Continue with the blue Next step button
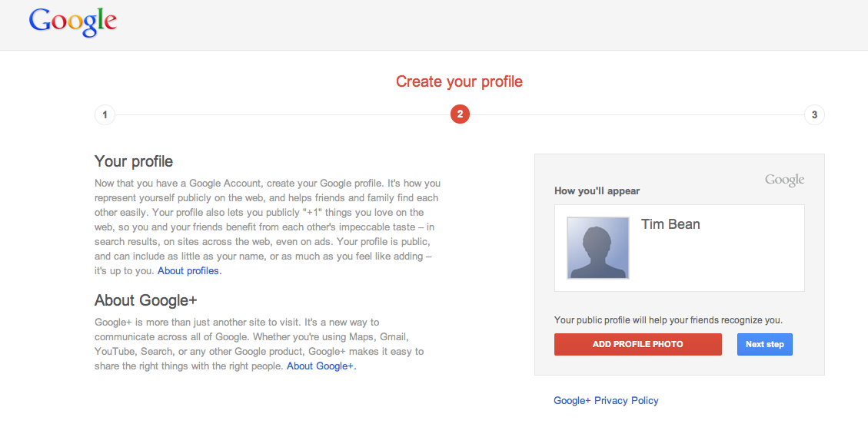This screenshot has height=427, width=868. click(764, 344)
